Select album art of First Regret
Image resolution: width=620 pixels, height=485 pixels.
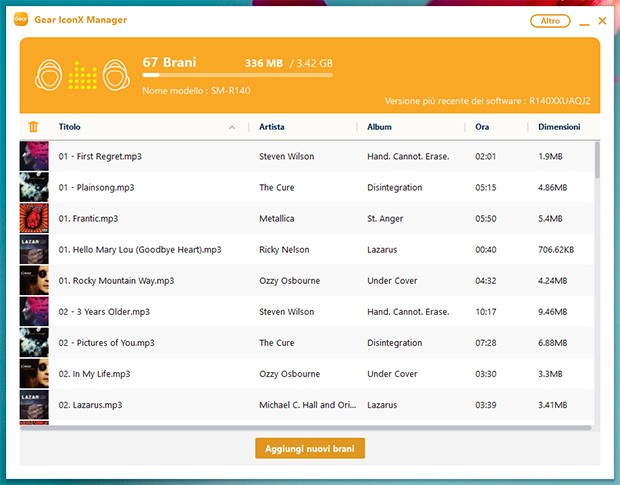[x=34, y=156]
